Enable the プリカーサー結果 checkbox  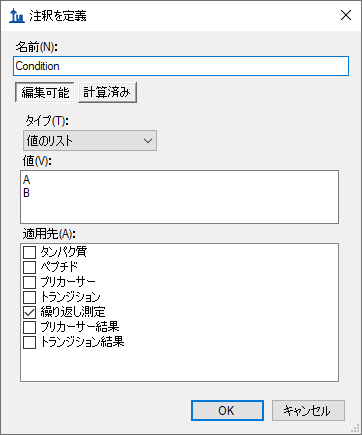(x=29, y=327)
